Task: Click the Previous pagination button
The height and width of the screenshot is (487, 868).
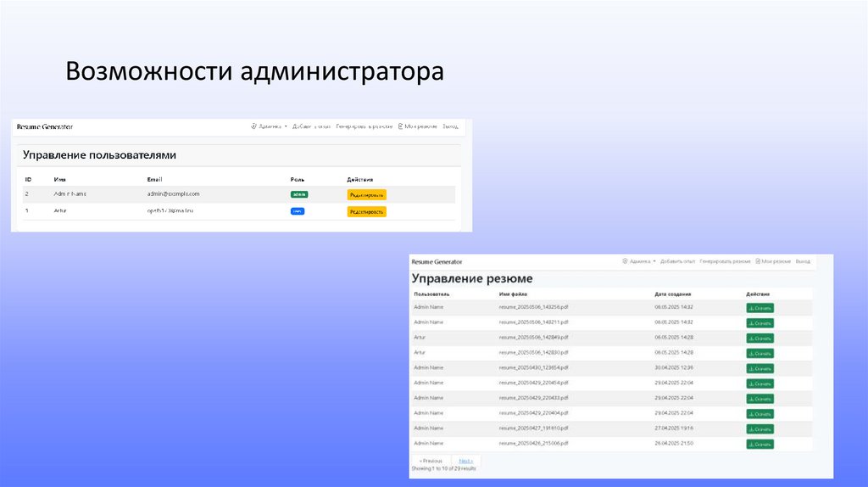Action: [x=431, y=461]
